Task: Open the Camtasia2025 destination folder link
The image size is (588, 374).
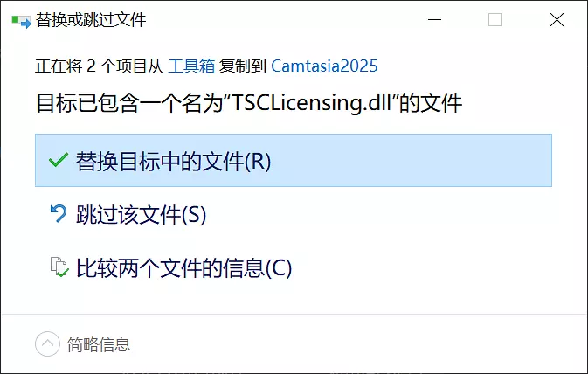Action: tap(324, 66)
